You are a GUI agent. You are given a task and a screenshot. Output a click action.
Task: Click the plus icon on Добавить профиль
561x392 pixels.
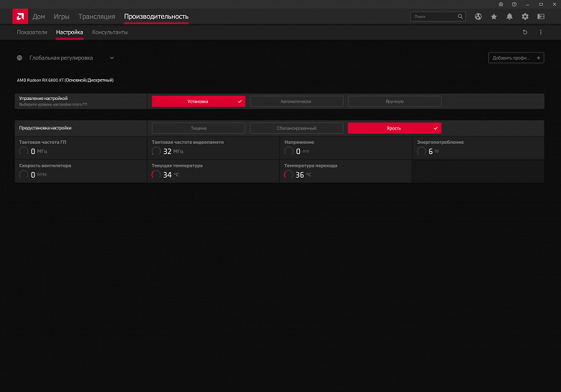539,58
